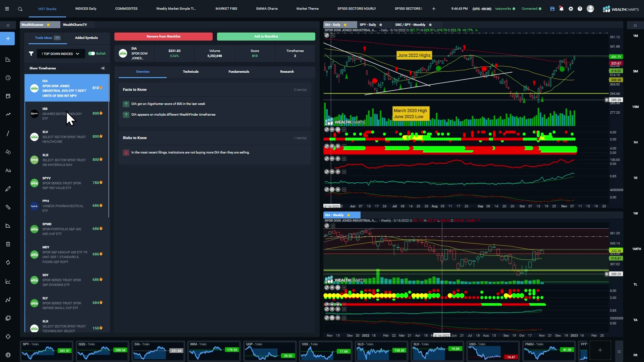Set timeframe to 1D

(x=635, y=178)
